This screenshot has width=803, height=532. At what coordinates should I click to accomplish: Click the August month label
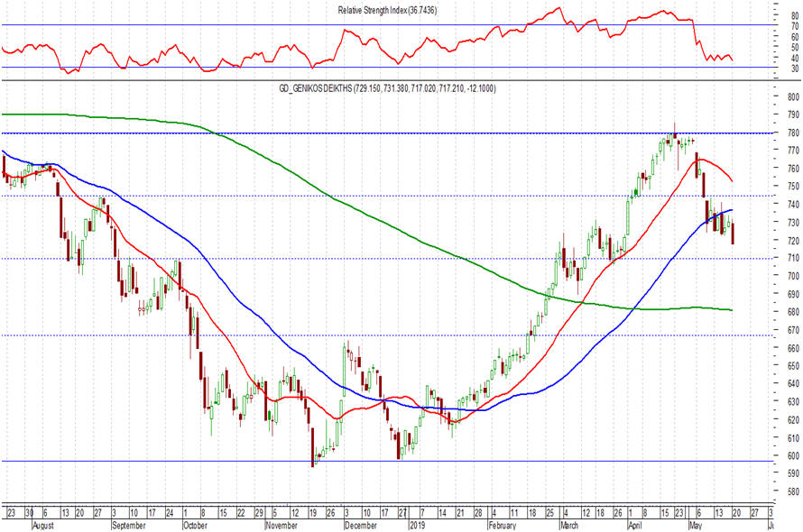coord(43,526)
